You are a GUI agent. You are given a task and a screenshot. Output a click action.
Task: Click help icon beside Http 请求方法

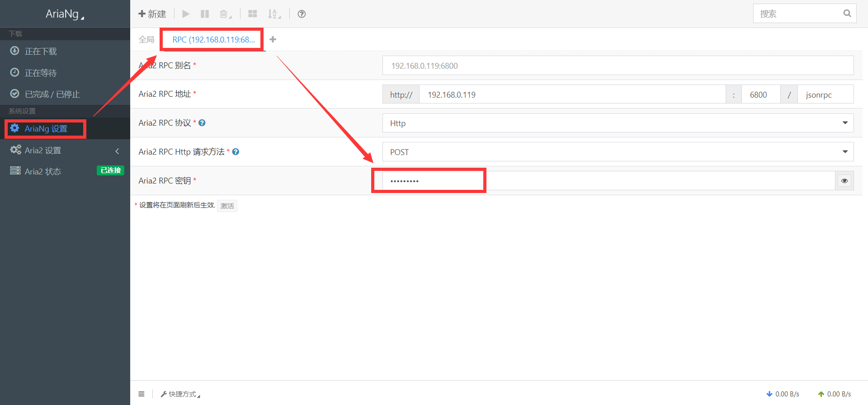pyautogui.click(x=236, y=152)
